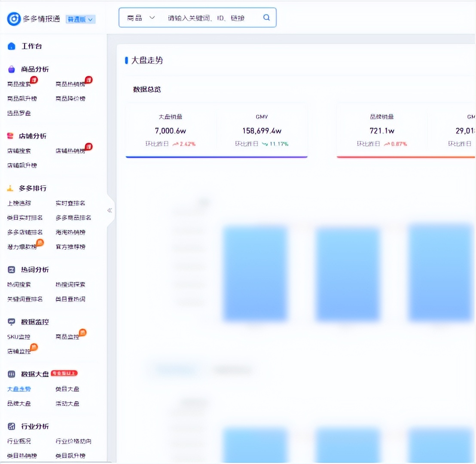The image size is (476, 464).
Task: Select the 大盘销量 7,000.6w data card
Action: point(171,130)
